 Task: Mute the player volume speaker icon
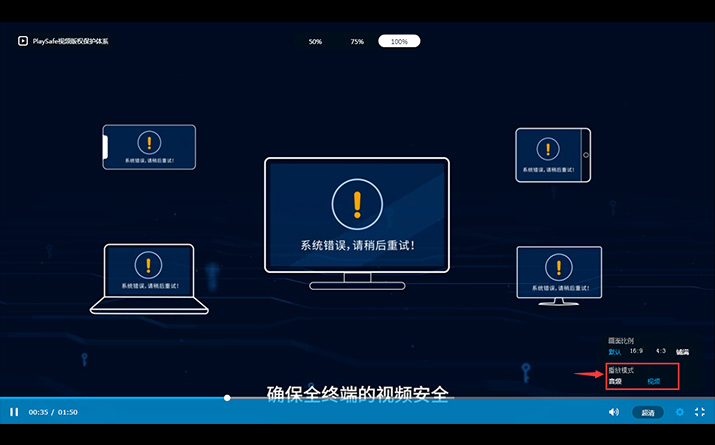click(614, 412)
